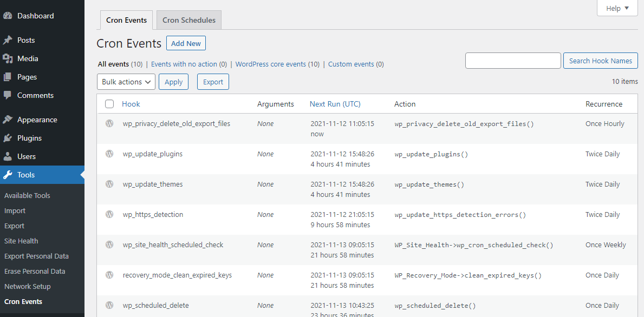644x317 pixels.
Task: Open the Import submenu item
Action: (x=15, y=211)
